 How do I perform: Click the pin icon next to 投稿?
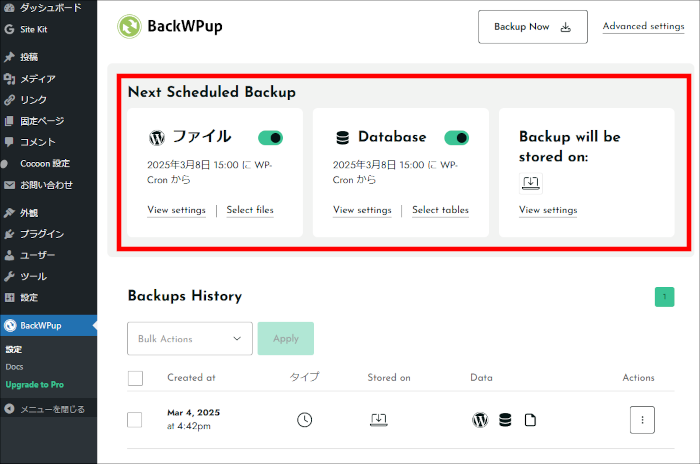[x=9, y=57]
